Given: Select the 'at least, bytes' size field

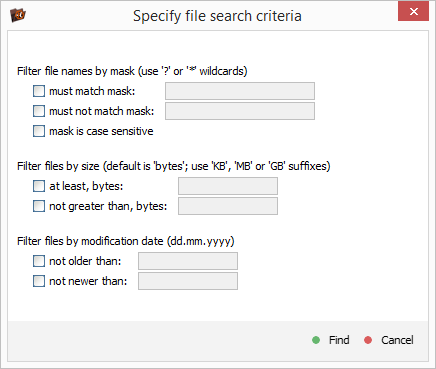Looking at the screenshot, I should click(x=228, y=186).
